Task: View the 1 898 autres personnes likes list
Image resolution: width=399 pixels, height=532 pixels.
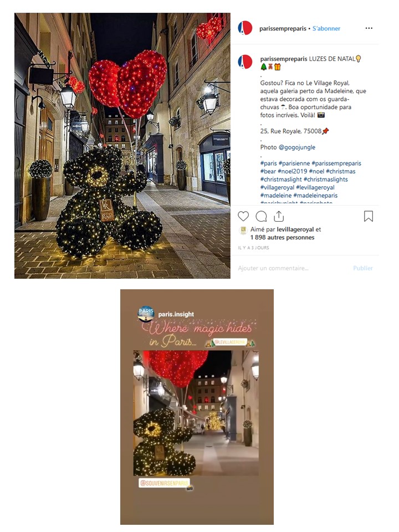Action: tap(282, 238)
